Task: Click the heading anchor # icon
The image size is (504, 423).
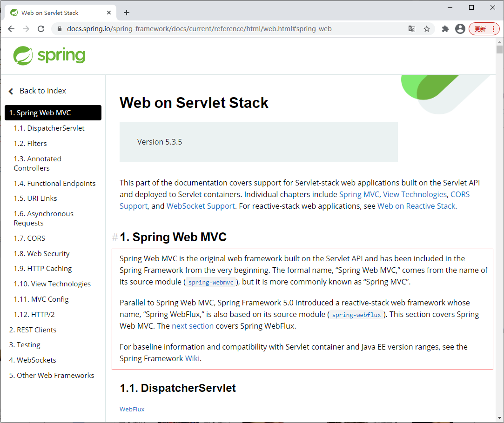Action: coord(115,238)
